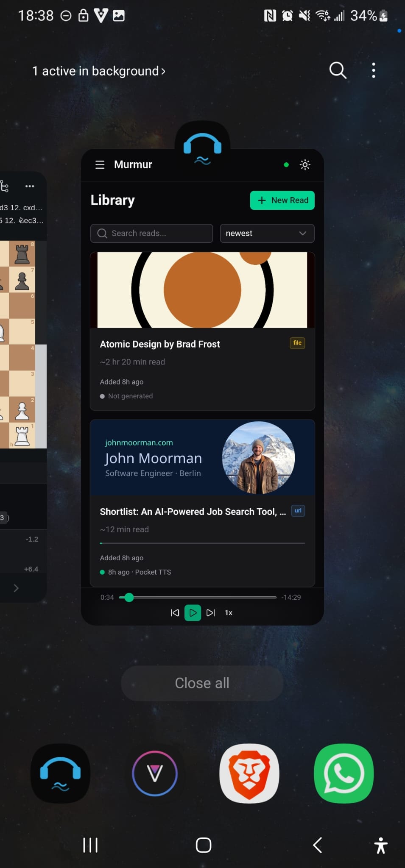Tap the file tag badge

(297, 343)
